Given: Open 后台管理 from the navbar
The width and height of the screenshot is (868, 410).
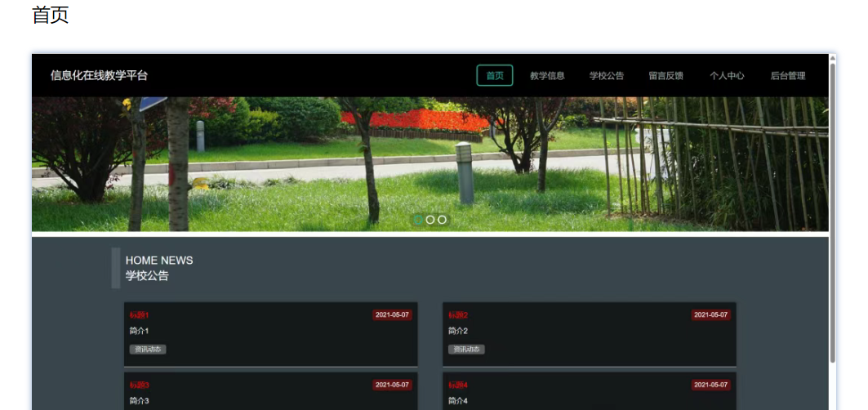Looking at the screenshot, I should pyautogui.click(x=788, y=76).
